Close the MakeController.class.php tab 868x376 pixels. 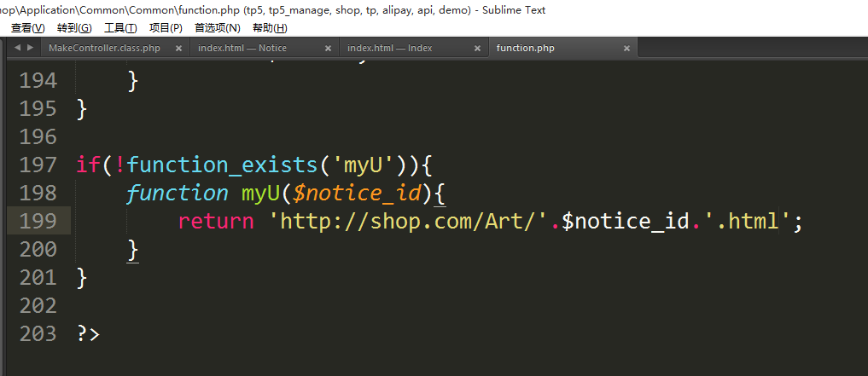[x=178, y=49]
